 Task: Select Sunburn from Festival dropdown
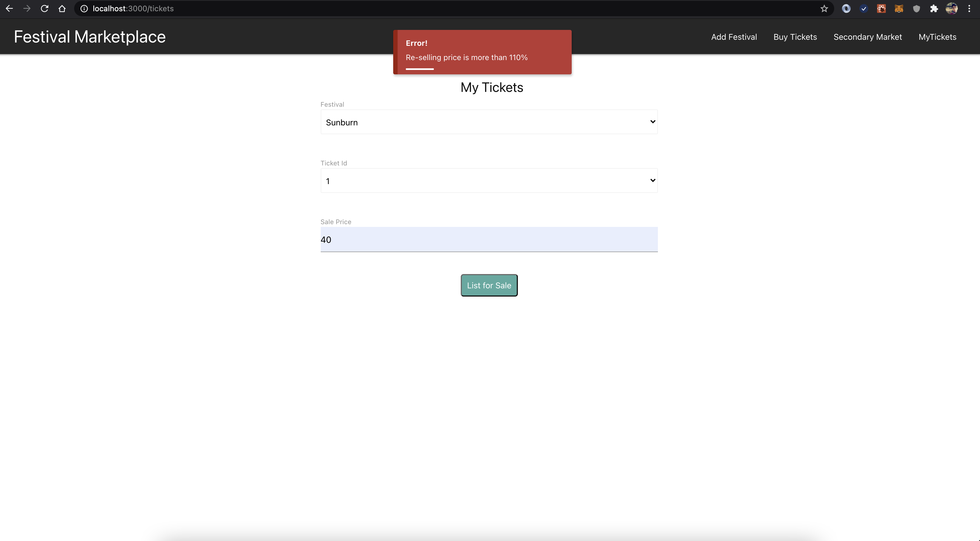tap(489, 122)
